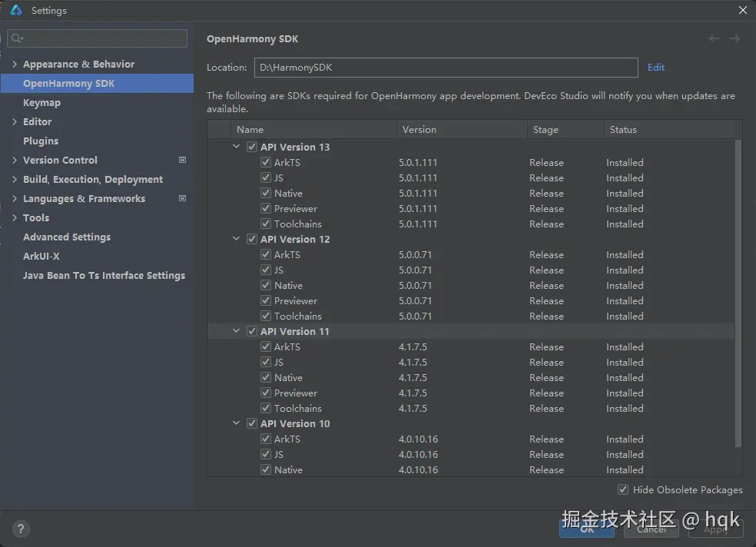Click Installed status of JS 4.0.10.16
Screen dimensions: 756x547
click(x=625, y=455)
